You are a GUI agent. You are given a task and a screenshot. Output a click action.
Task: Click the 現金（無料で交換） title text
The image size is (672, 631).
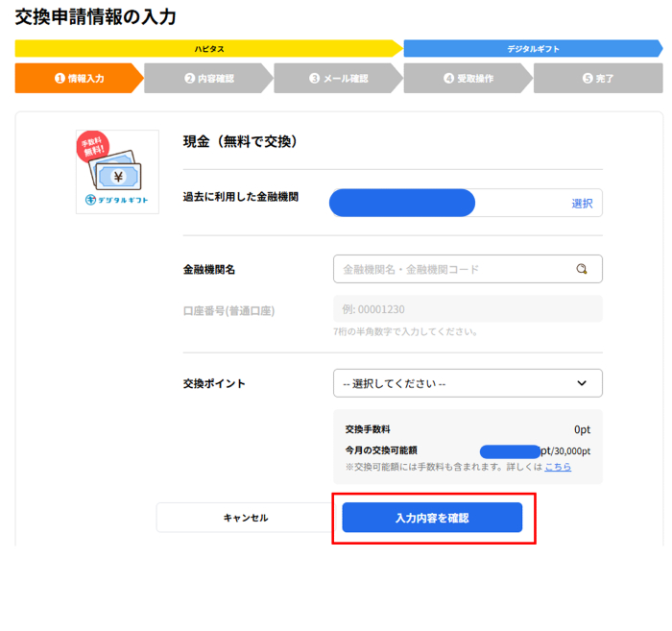tap(240, 141)
